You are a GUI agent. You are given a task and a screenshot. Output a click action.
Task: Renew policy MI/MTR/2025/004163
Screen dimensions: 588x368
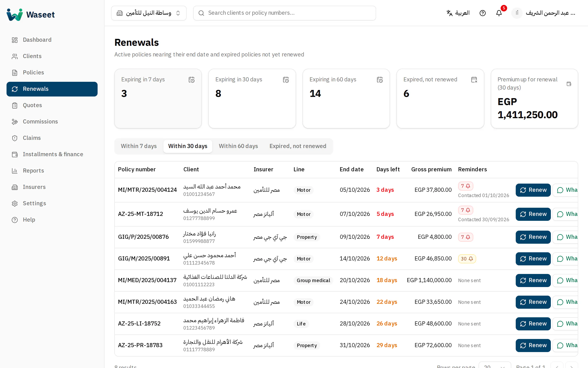pos(533,302)
